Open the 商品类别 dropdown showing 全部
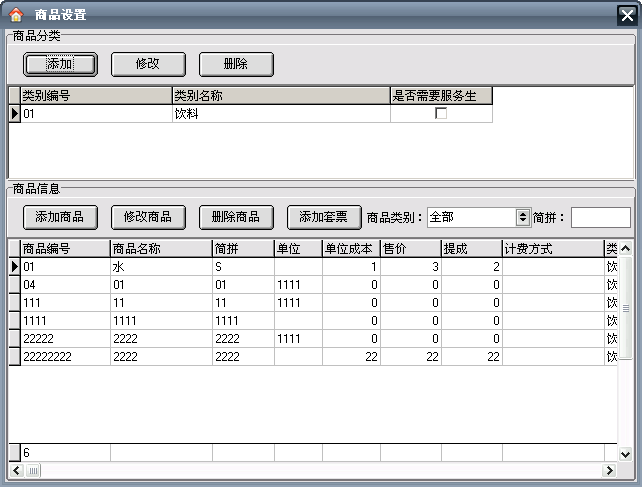 point(522,217)
